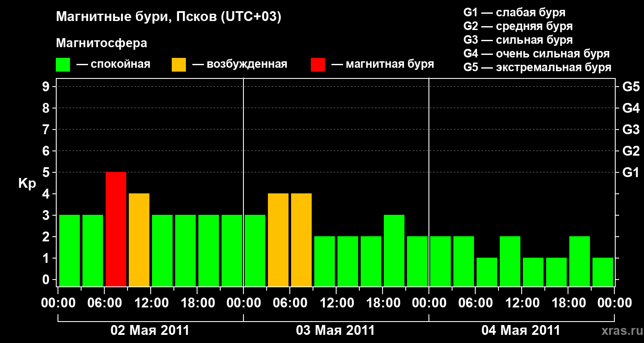Click the green 'спокойная' legend swatch
The image size is (644, 343).
(63, 65)
